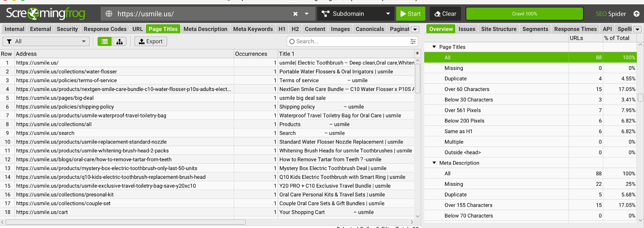Select the Canonicals tab
The width and height of the screenshot is (644, 228).
click(370, 29)
